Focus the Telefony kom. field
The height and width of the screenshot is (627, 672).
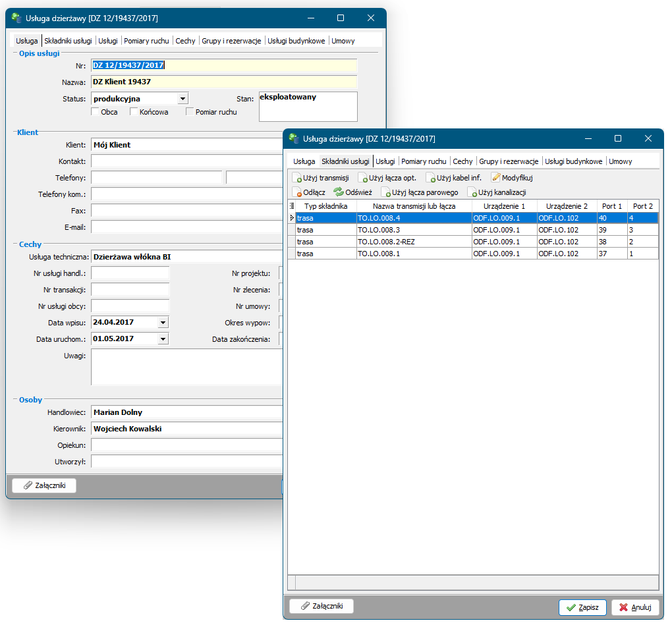pos(187,194)
